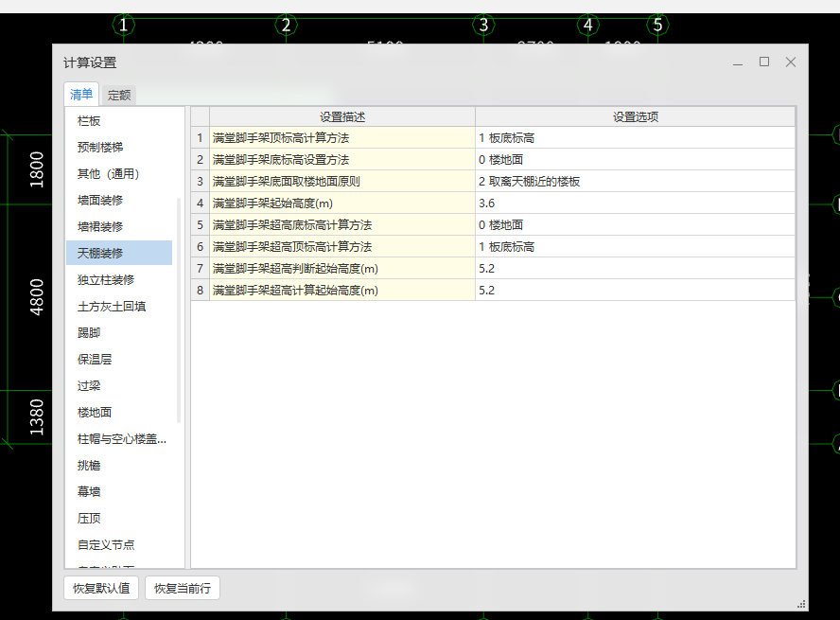This screenshot has height=620, width=840.
Task: Click the 4800 dimension in drawing
Action: coord(37,297)
